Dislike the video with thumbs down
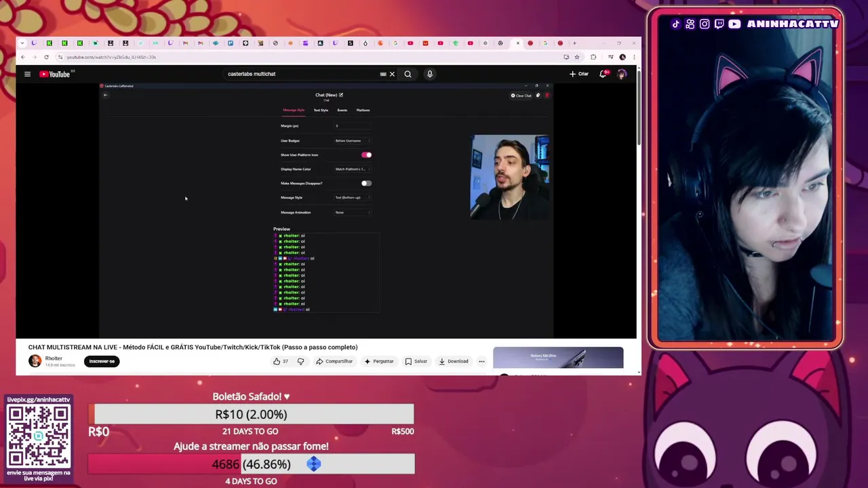 [300, 361]
